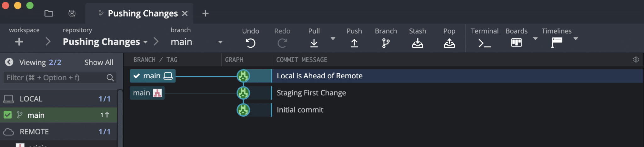
Task: Click Show All in left panel
Action: (x=99, y=62)
